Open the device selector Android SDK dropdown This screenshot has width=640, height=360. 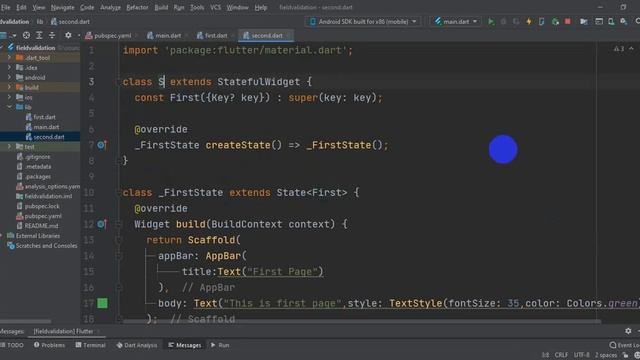click(x=363, y=21)
